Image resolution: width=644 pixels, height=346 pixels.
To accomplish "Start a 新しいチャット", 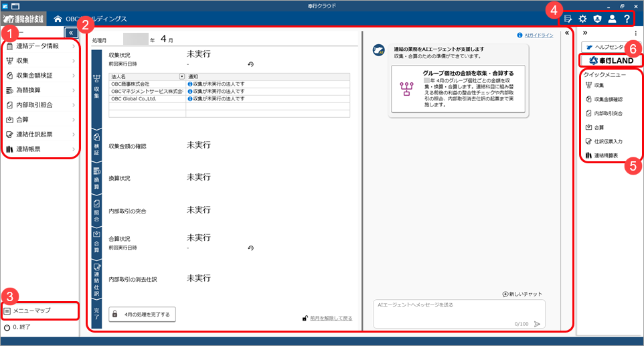I will tap(522, 294).
